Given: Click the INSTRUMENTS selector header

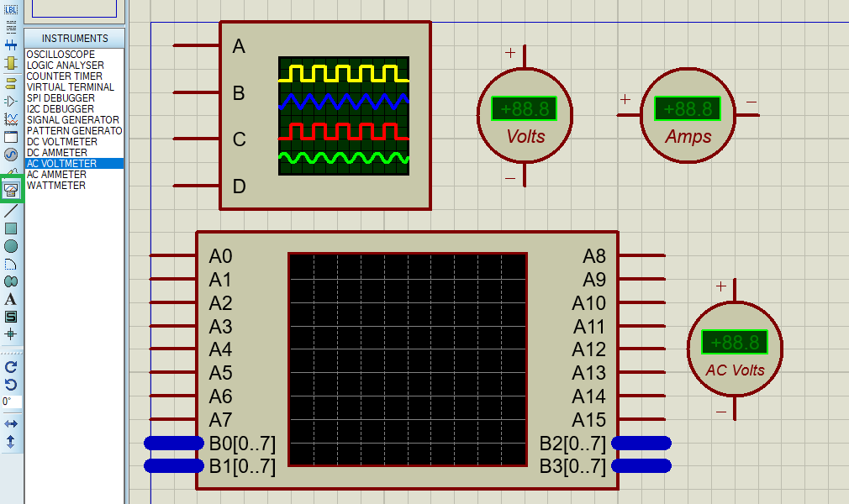Looking at the screenshot, I should tap(75, 39).
